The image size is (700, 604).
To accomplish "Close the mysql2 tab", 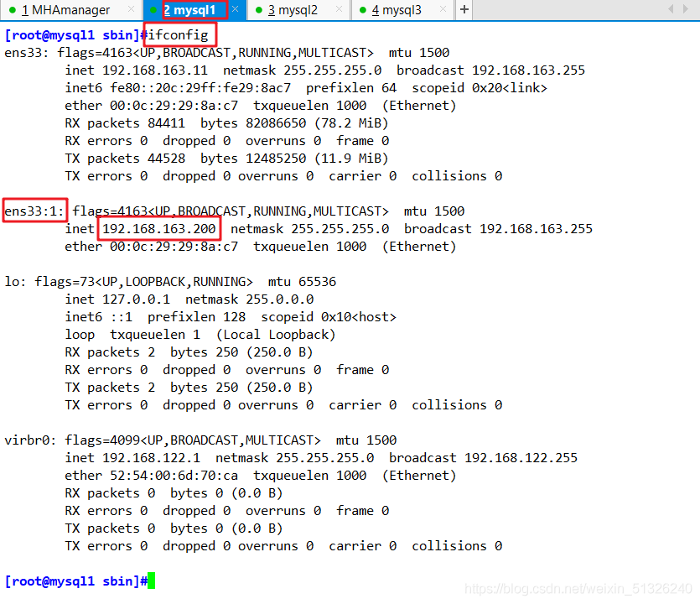I will pos(339,9).
